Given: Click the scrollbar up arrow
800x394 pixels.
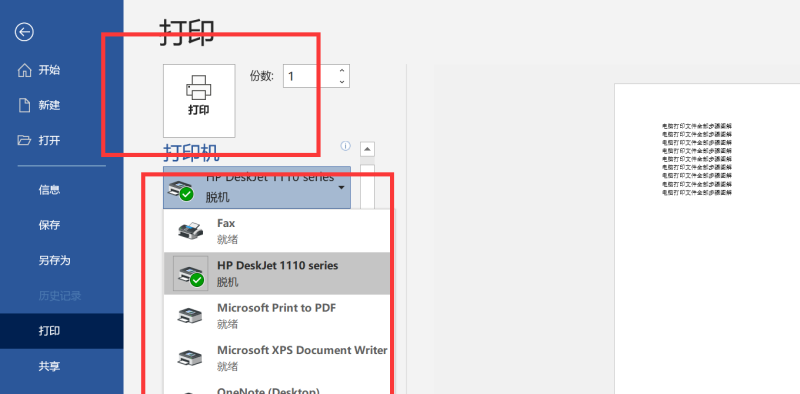Looking at the screenshot, I should [x=367, y=149].
